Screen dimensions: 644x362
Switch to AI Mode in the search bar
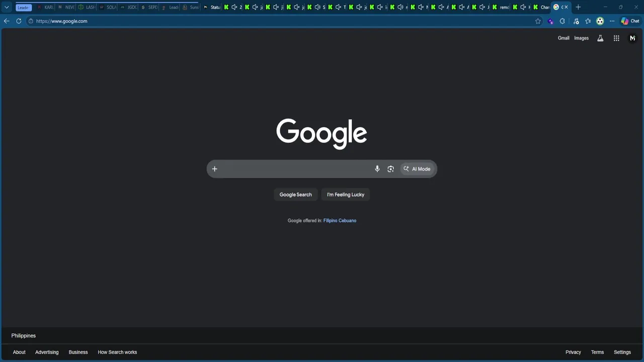coord(417,169)
